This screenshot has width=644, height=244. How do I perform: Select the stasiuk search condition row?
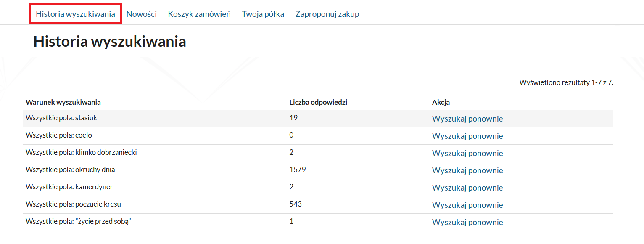[318, 119]
